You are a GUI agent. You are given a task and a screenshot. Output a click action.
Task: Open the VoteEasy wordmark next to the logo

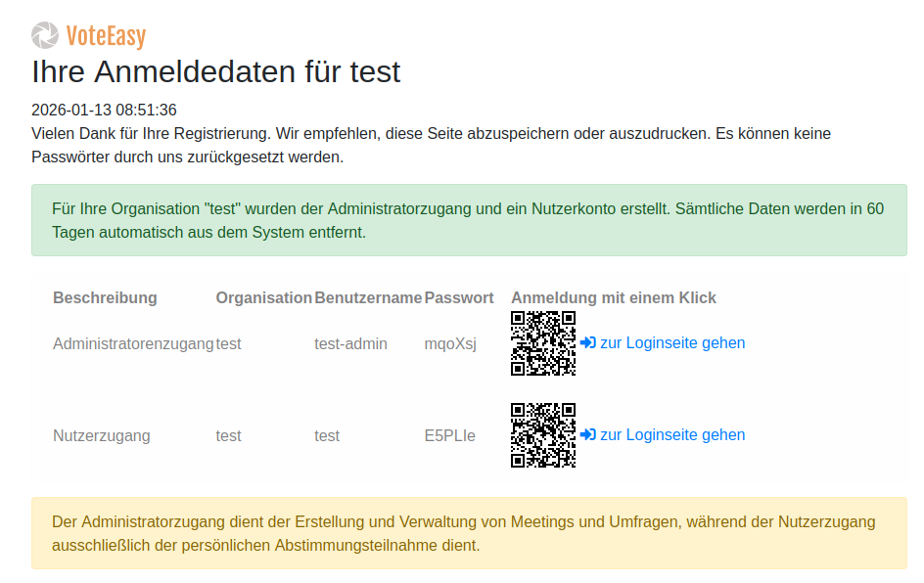(105, 36)
